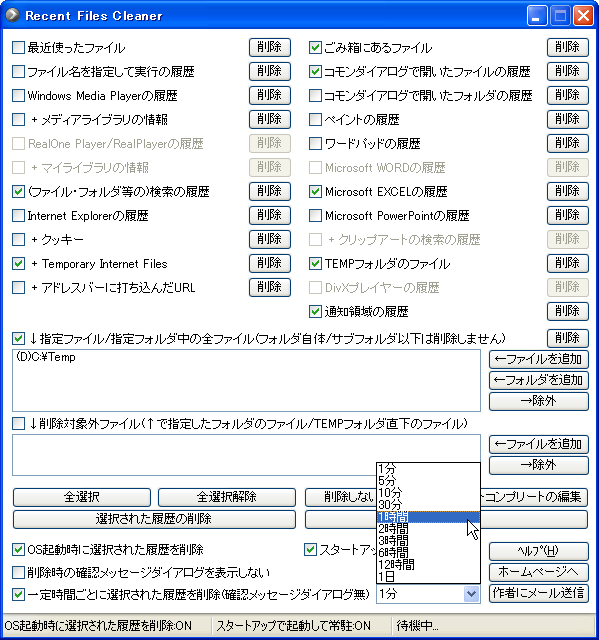Select 30分 from the interval list
The height and width of the screenshot is (640, 599).
coord(428,505)
